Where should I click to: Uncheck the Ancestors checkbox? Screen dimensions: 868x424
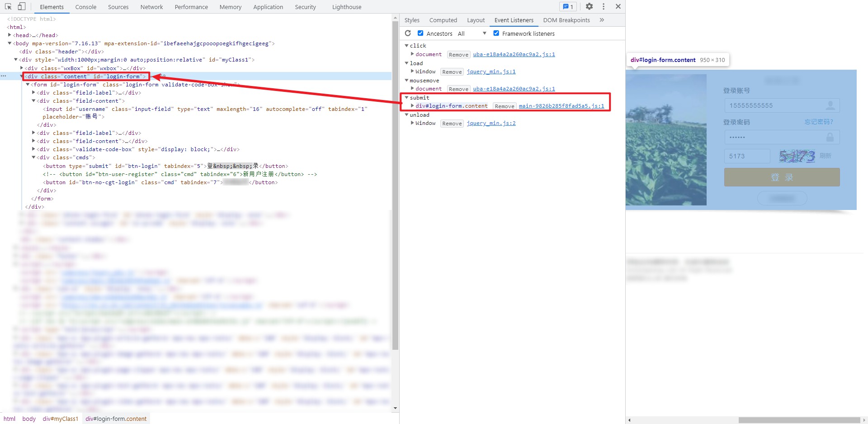point(420,33)
